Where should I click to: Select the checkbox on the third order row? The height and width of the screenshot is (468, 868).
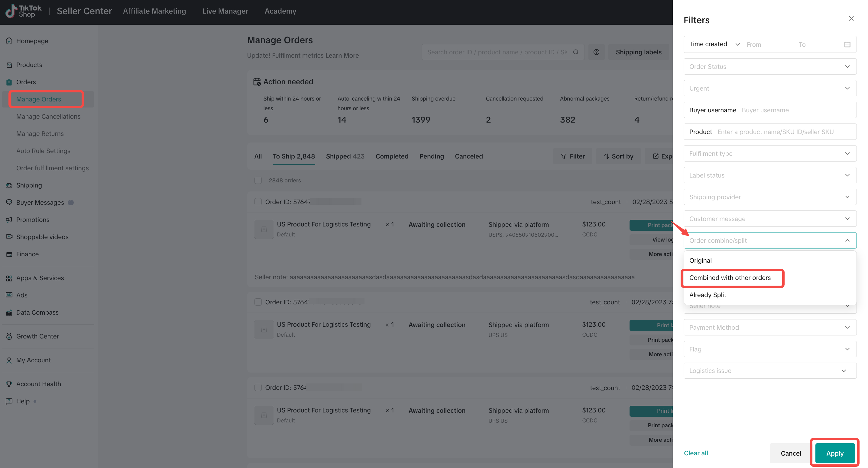point(258,387)
